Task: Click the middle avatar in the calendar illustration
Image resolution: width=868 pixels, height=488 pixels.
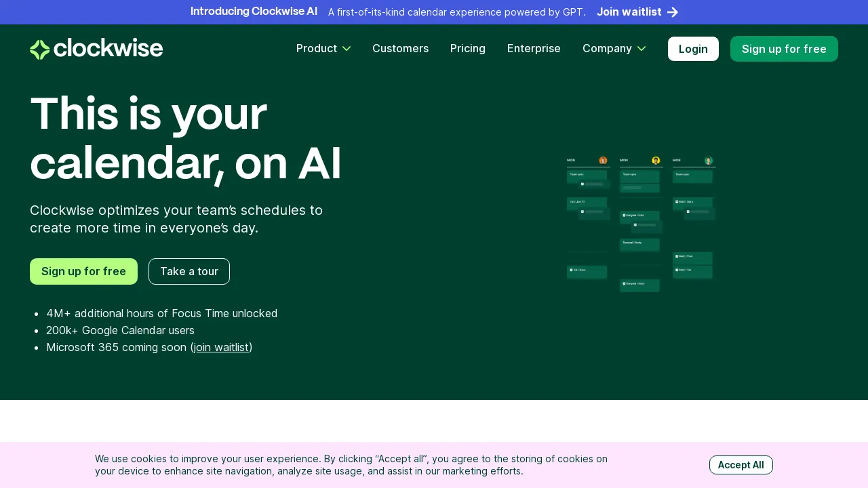Action: [x=656, y=161]
